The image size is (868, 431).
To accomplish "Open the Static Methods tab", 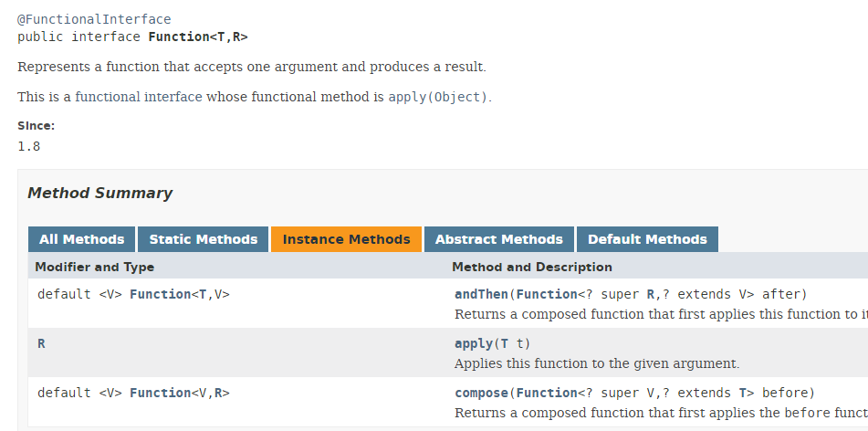I will click(203, 239).
